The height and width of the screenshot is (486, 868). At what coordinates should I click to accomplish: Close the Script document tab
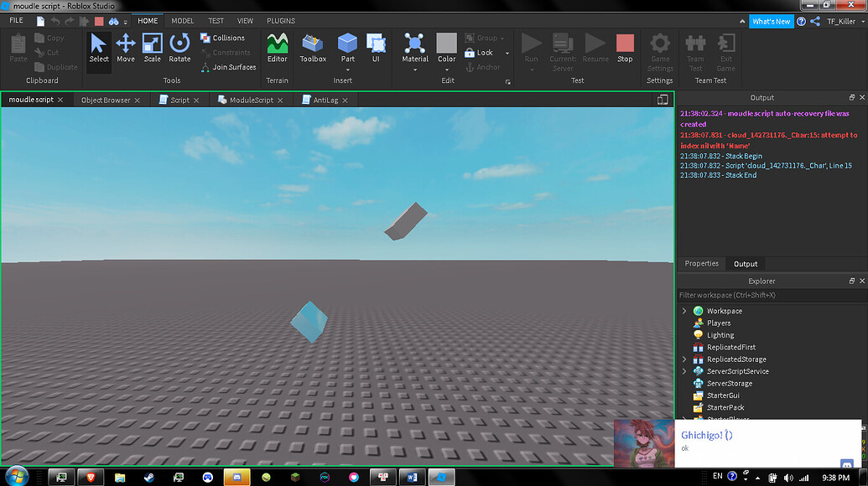click(196, 100)
